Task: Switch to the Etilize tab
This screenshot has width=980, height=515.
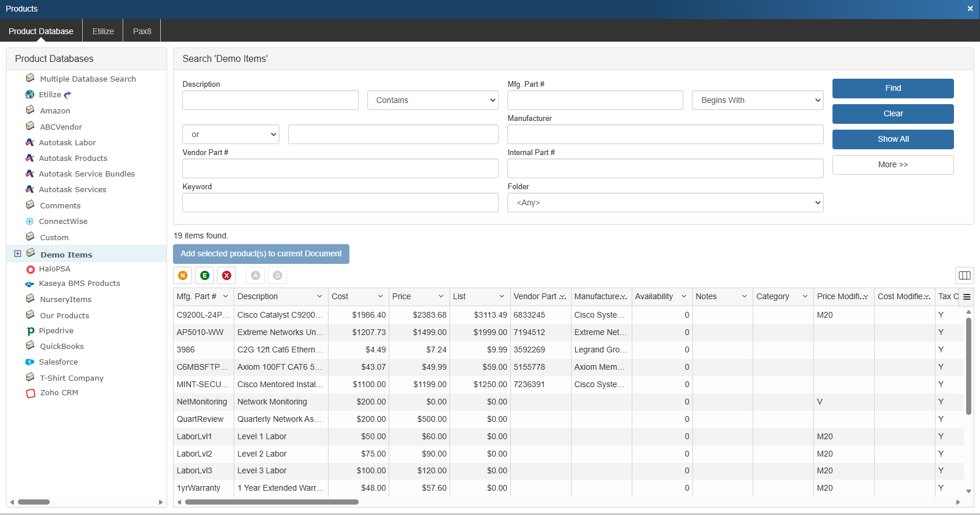Action: click(103, 31)
